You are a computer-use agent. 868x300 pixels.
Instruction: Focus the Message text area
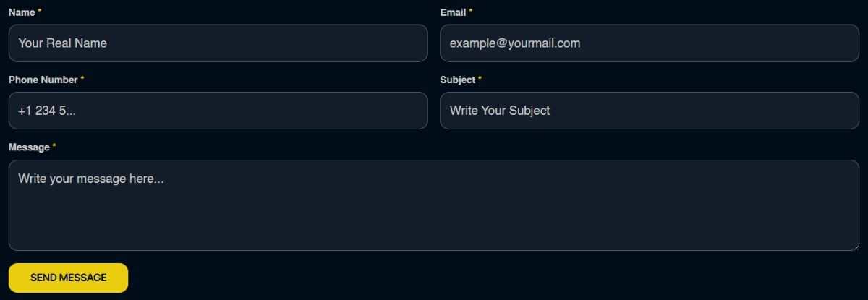click(x=434, y=205)
